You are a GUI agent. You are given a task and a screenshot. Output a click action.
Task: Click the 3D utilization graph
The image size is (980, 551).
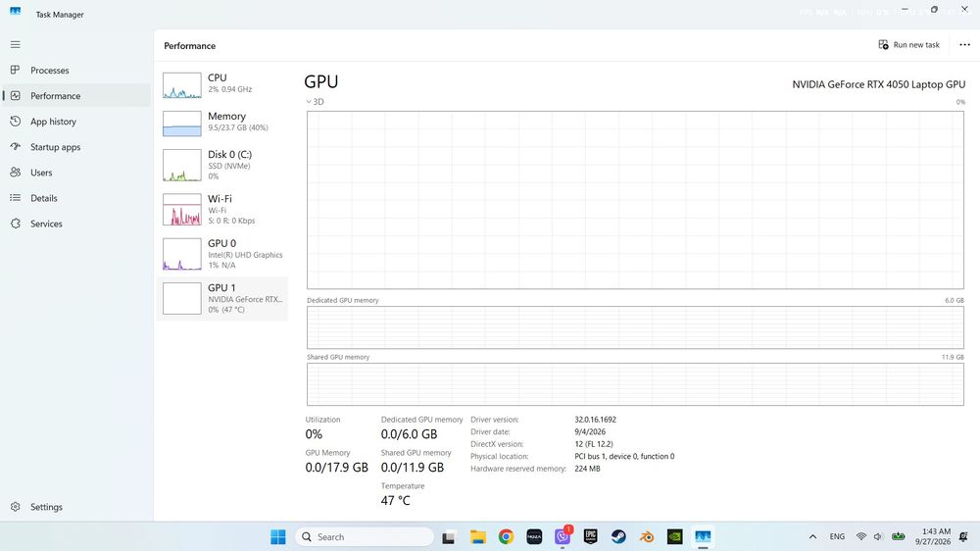pos(635,200)
